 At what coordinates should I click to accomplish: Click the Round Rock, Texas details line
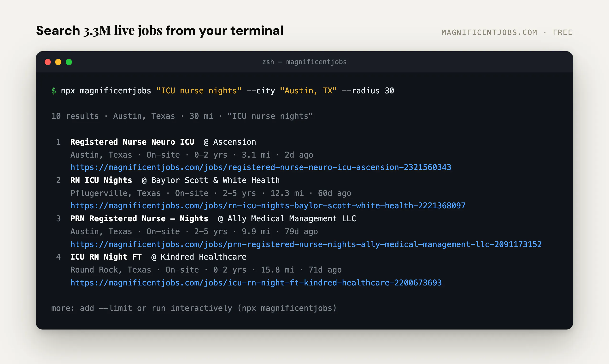[206, 270]
